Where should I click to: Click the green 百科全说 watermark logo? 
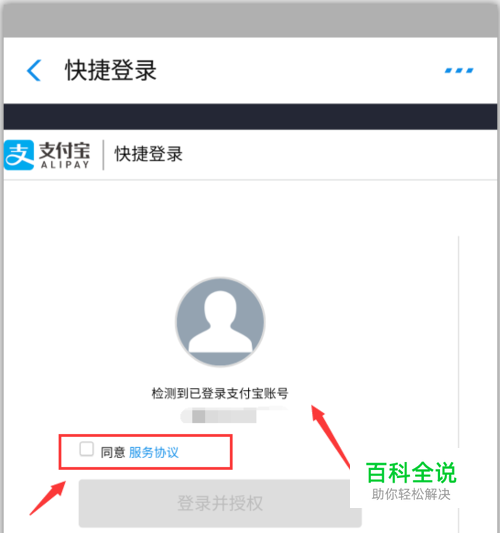411,472
